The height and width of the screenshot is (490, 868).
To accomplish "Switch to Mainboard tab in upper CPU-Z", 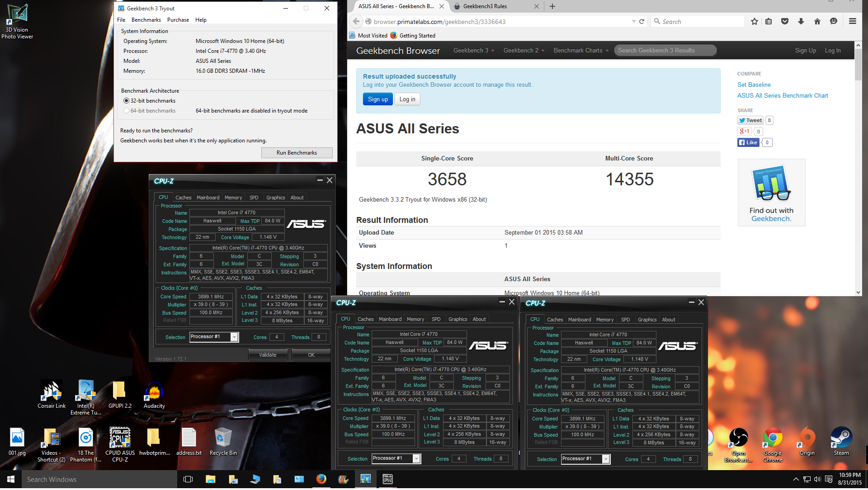I will (x=208, y=198).
